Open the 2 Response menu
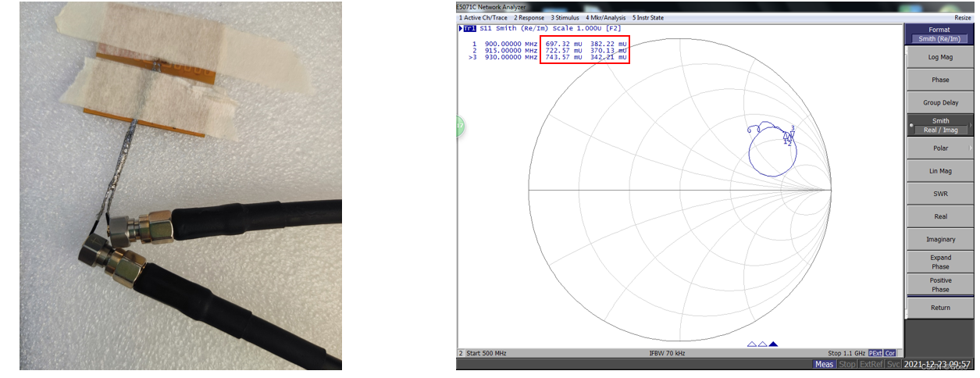The width and height of the screenshot is (980, 378). click(x=529, y=17)
